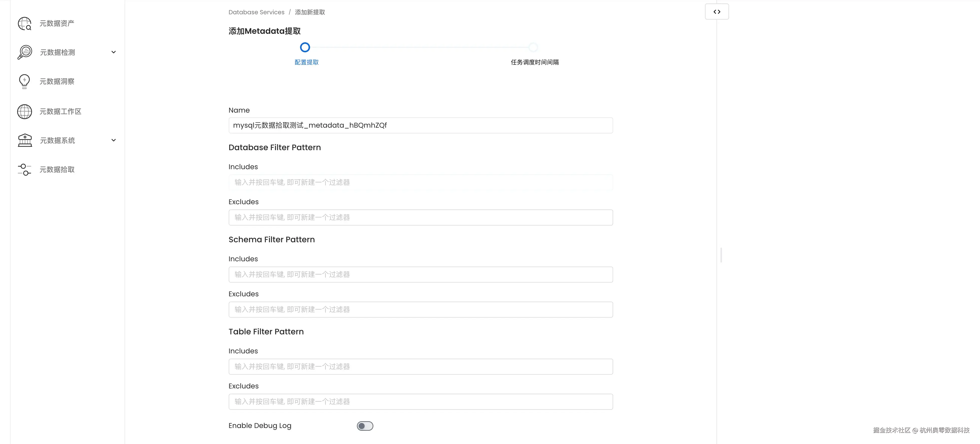Open the 元数据洞察 sidebar menu item
This screenshot has width=980, height=444.
[x=57, y=81]
